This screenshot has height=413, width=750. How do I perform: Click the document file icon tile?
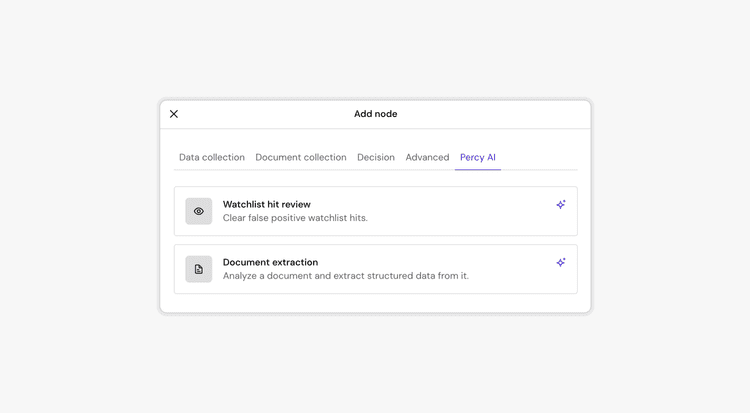point(199,269)
